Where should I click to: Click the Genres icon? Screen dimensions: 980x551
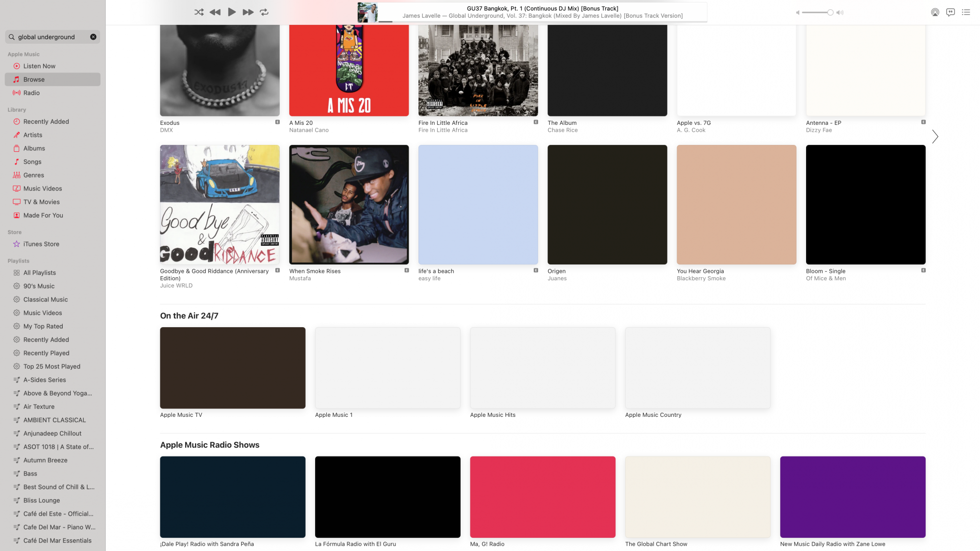(17, 175)
